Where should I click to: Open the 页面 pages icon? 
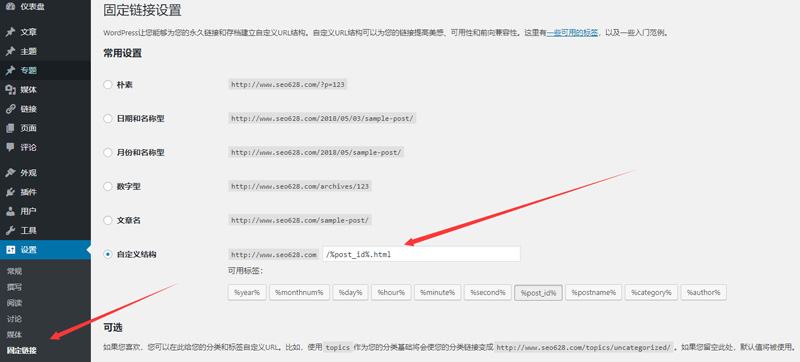pyautogui.click(x=10, y=128)
